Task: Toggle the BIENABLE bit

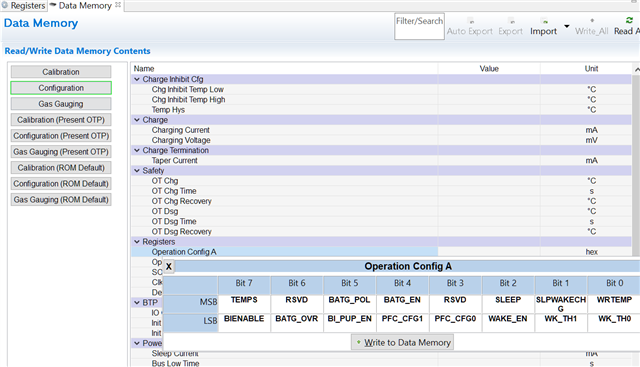Action: pyautogui.click(x=244, y=323)
